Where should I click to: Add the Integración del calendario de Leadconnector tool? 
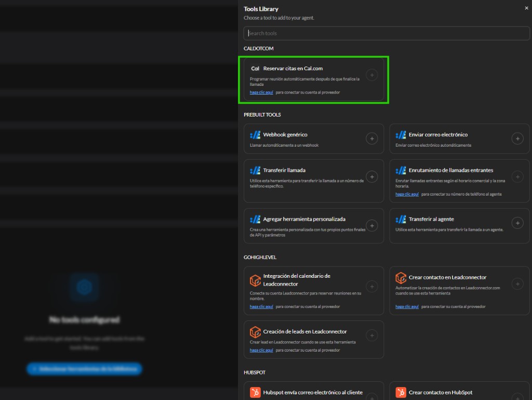tap(372, 287)
